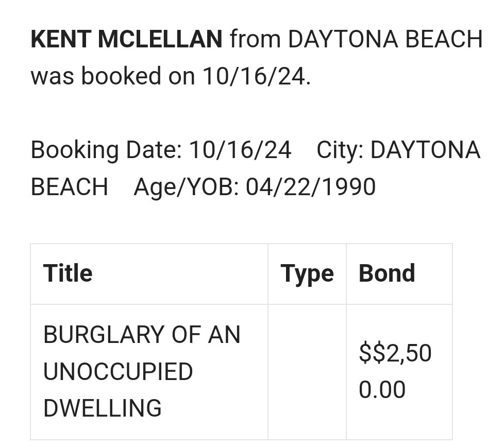Click the empty Type cell in charge row
The height and width of the screenshot is (448, 504).
(307, 372)
